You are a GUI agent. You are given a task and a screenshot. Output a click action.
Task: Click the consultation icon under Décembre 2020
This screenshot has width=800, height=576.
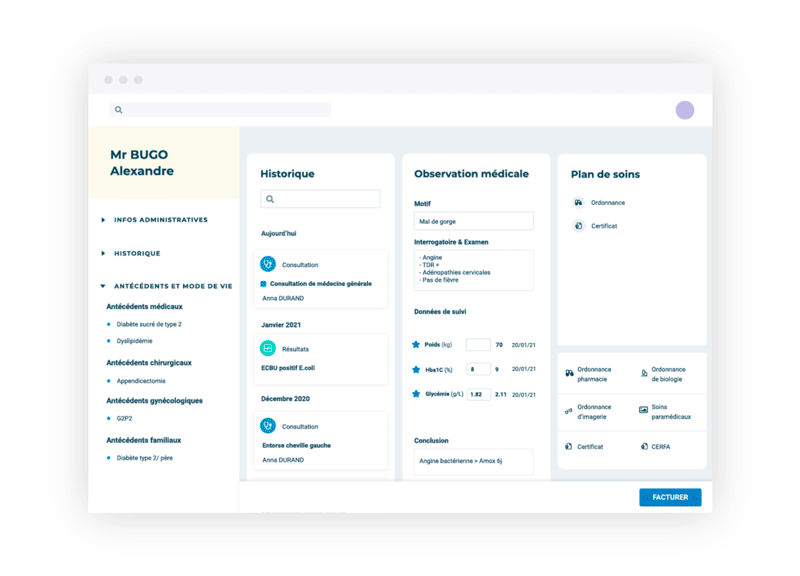click(268, 426)
